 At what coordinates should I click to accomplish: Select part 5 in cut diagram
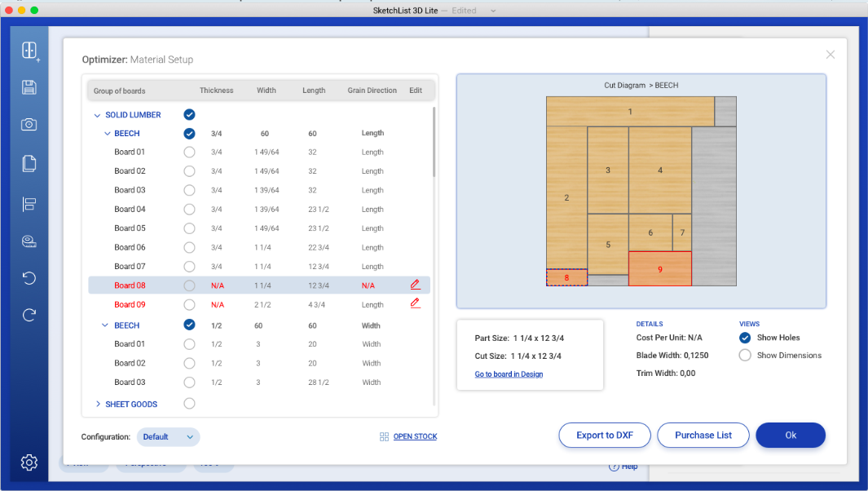pyautogui.click(x=608, y=245)
